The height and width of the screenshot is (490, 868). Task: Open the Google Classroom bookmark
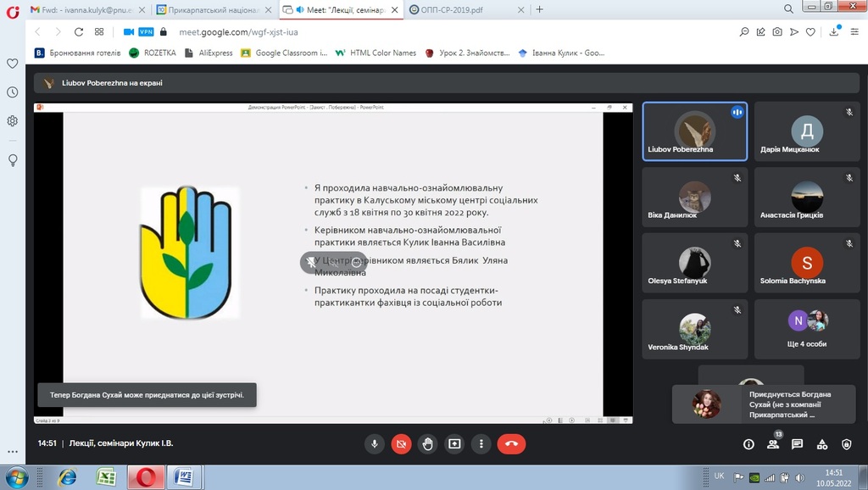pos(284,53)
